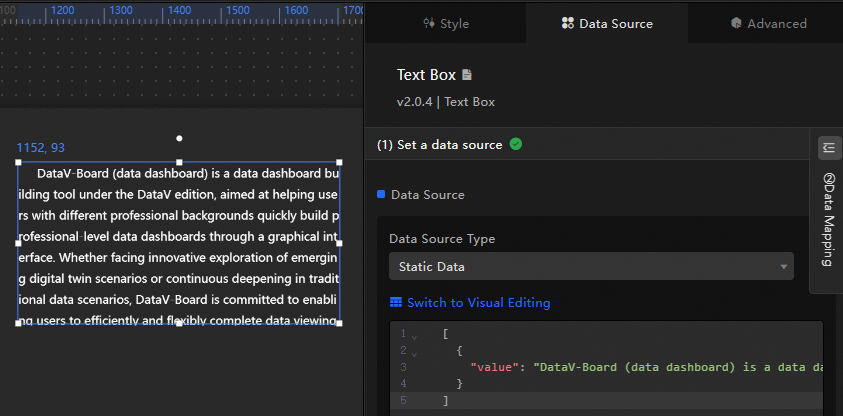Switch to the Style tab
The height and width of the screenshot is (416, 843).
tap(445, 23)
